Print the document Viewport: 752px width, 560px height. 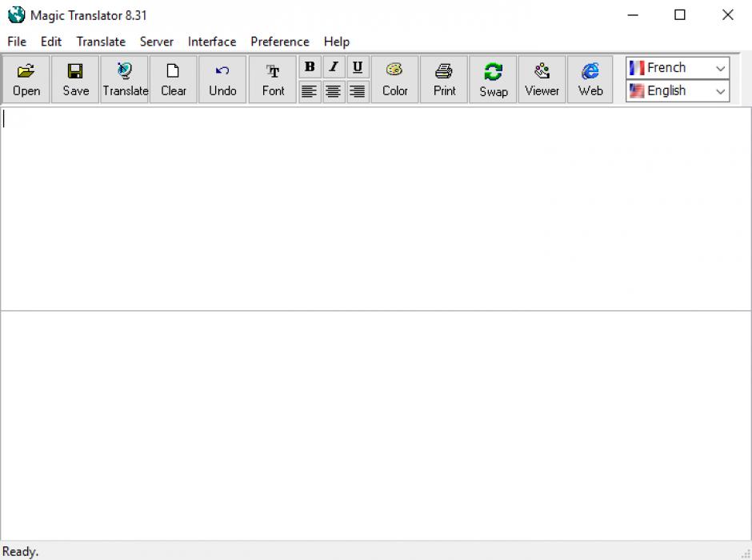(444, 79)
